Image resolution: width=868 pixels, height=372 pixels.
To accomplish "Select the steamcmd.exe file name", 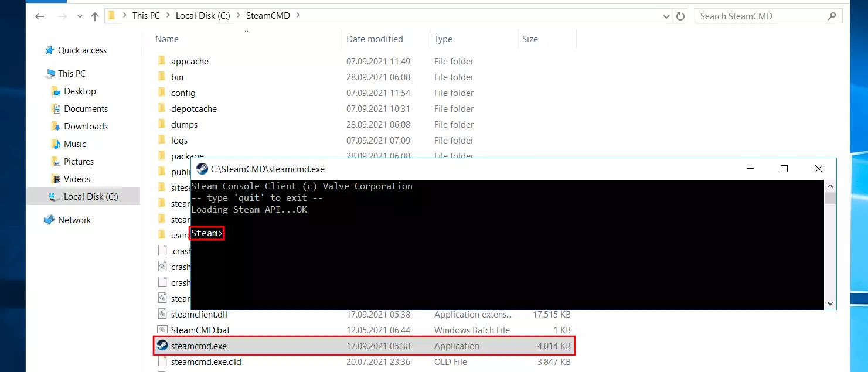I will pos(199,346).
